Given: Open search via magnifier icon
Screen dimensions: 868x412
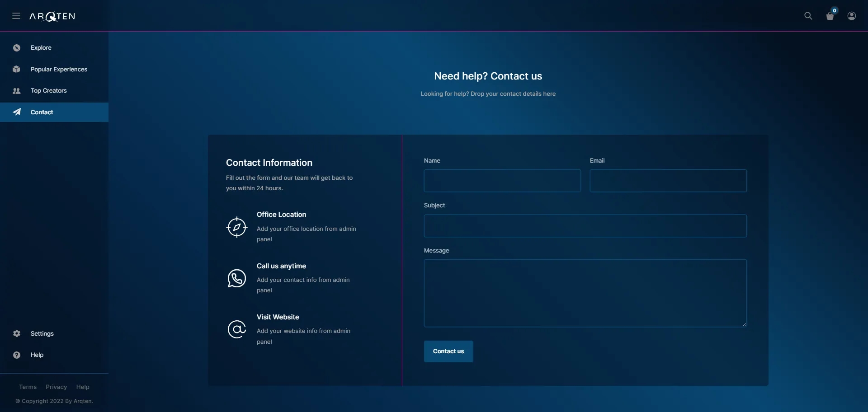Looking at the screenshot, I should pyautogui.click(x=808, y=16).
